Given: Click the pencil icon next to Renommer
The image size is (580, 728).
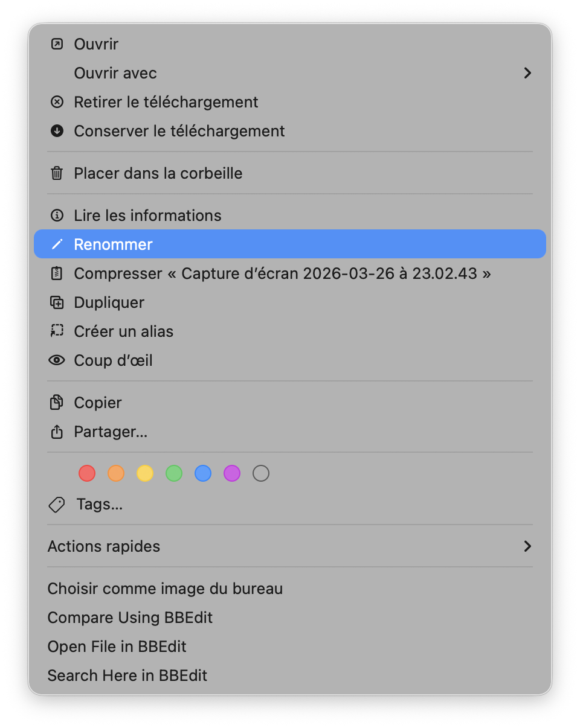Looking at the screenshot, I should 57,244.
